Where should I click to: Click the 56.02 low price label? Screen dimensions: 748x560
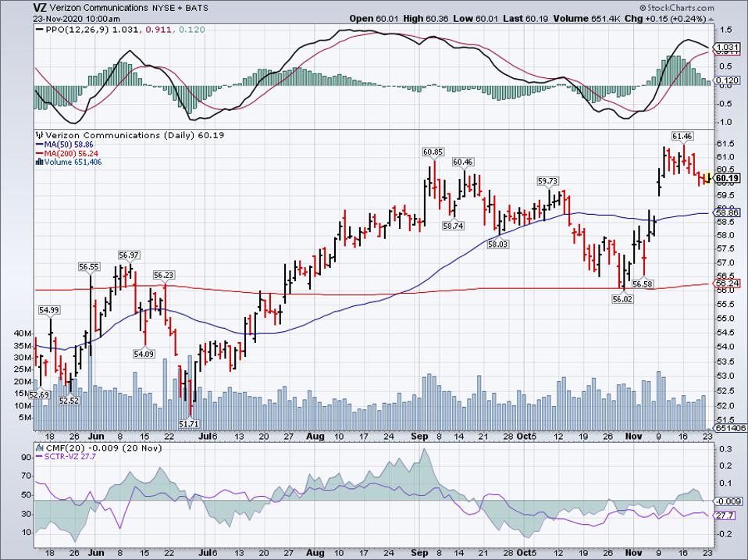(622, 299)
